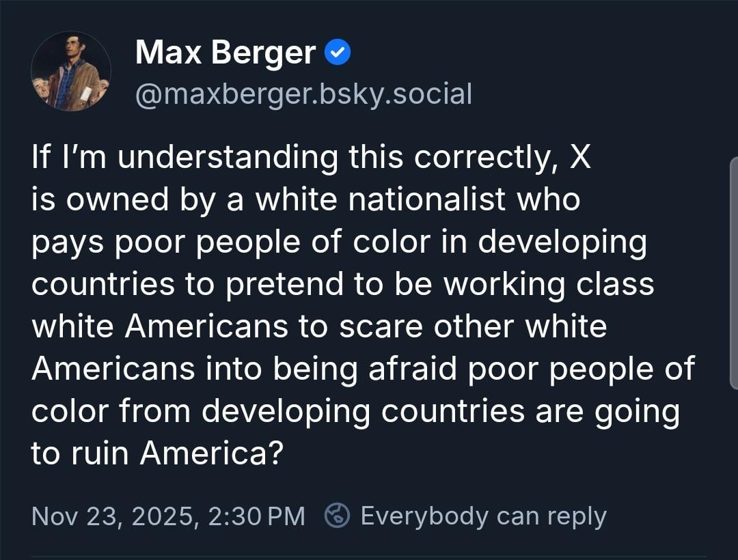Click the globe reply-settings icon
The image size is (738, 560).
337,516
